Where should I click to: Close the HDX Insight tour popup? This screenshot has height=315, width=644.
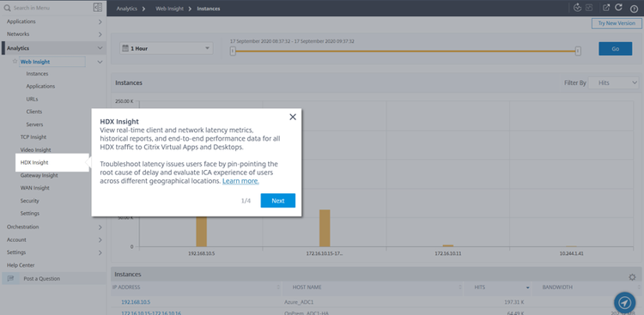click(293, 117)
